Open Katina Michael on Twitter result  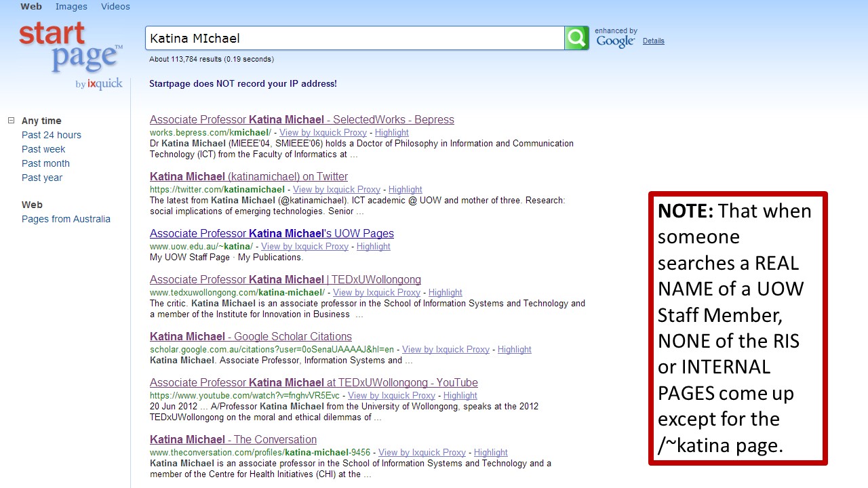[249, 176]
